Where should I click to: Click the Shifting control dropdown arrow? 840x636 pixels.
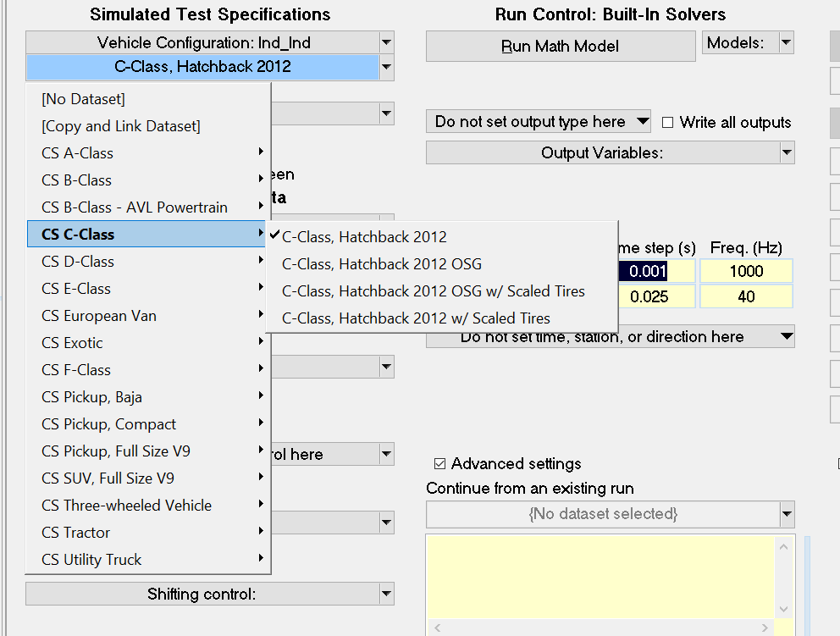pyautogui.click(x=386, y=594)
